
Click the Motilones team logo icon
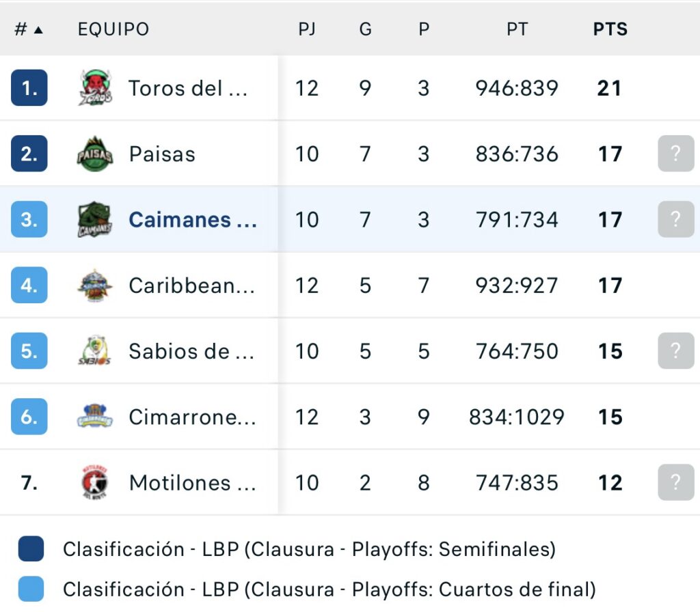(x=95, y=483)
